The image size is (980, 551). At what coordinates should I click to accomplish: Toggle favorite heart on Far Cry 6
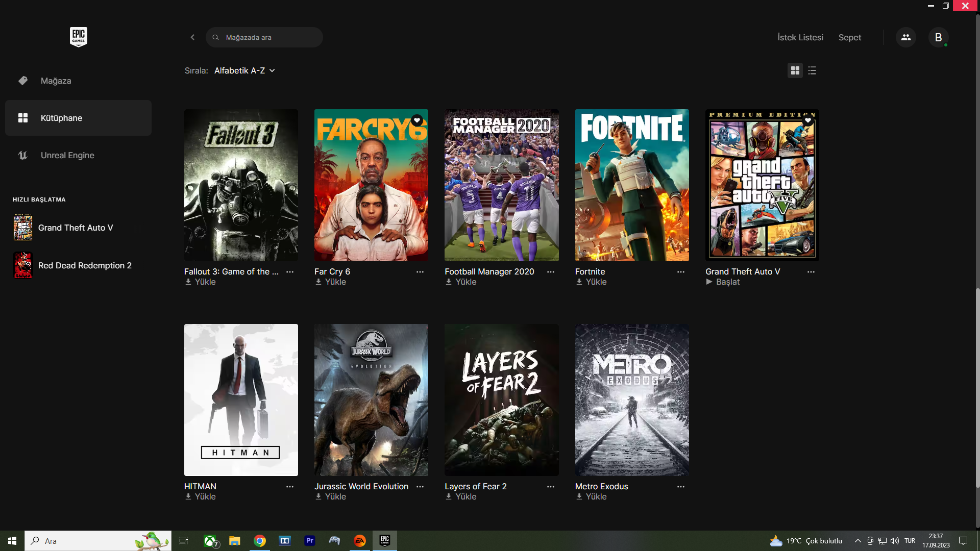417,120
